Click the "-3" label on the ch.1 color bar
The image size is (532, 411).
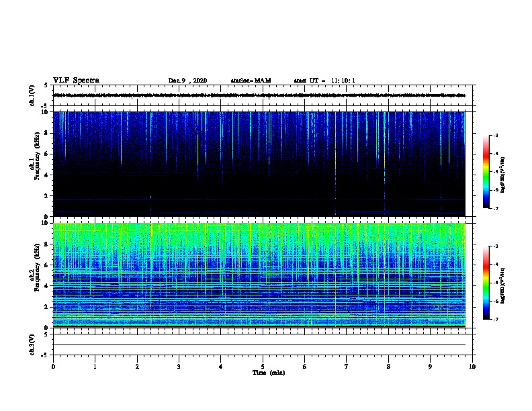[495, 135]
